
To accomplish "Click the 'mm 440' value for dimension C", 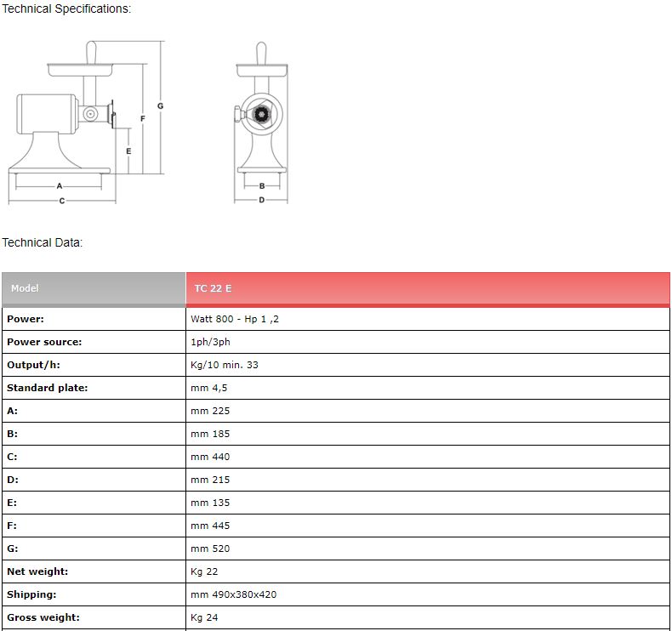I will click(210, 457).
